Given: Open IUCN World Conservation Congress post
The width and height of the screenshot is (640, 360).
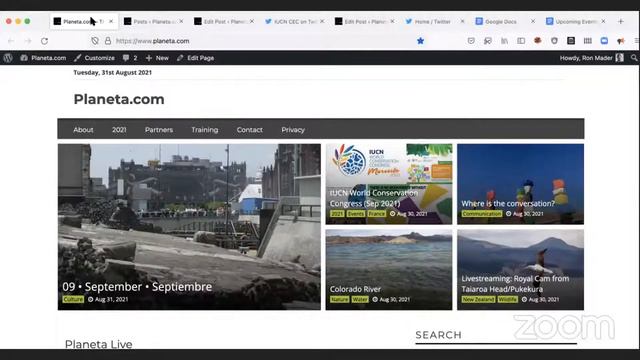Looking at the screenshot, I should pos(373,198).
